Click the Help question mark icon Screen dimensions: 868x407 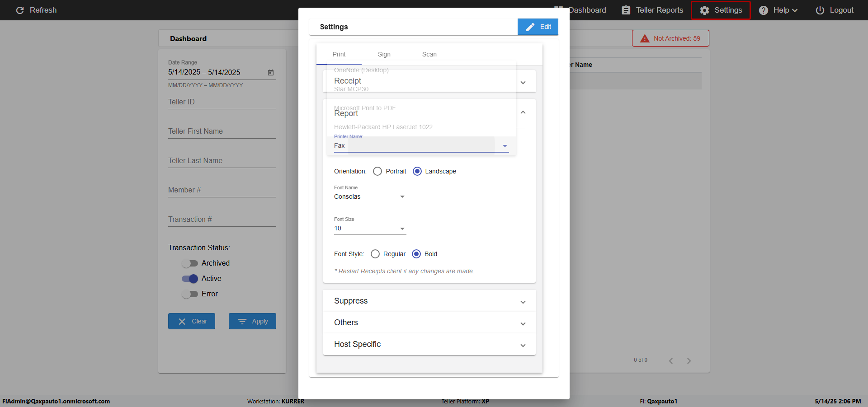pyautogui.click(x=763, y=10)
